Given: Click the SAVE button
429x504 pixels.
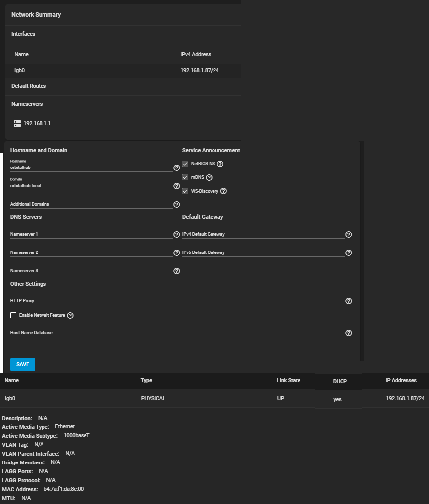Looking at the screenshot, I should coord(23,364).
